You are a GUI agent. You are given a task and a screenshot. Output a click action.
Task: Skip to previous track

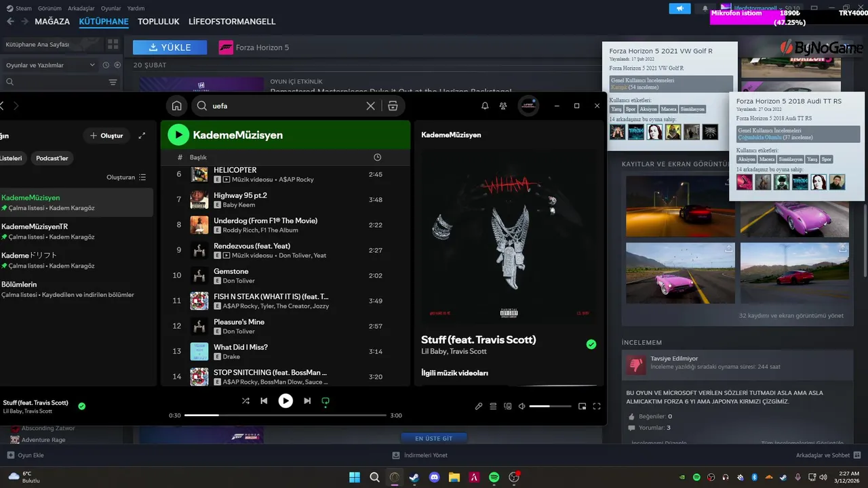[x=264, y=401]
